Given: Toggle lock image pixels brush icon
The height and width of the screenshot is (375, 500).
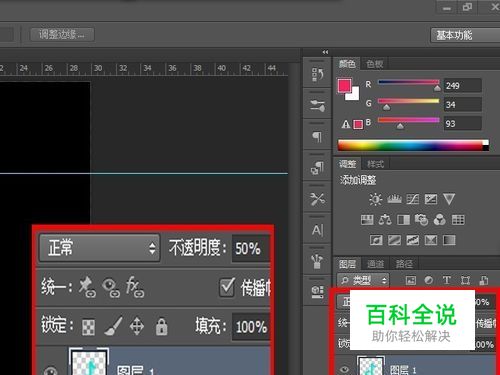Looking at the screenshot, I should pyautogui.click(x=113, y=326).
